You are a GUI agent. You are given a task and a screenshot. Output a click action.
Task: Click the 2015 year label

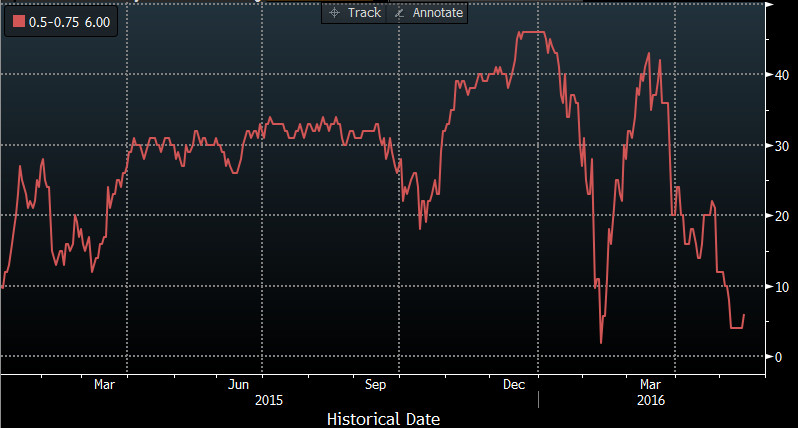pyautogui.click(x=269, y=400)
